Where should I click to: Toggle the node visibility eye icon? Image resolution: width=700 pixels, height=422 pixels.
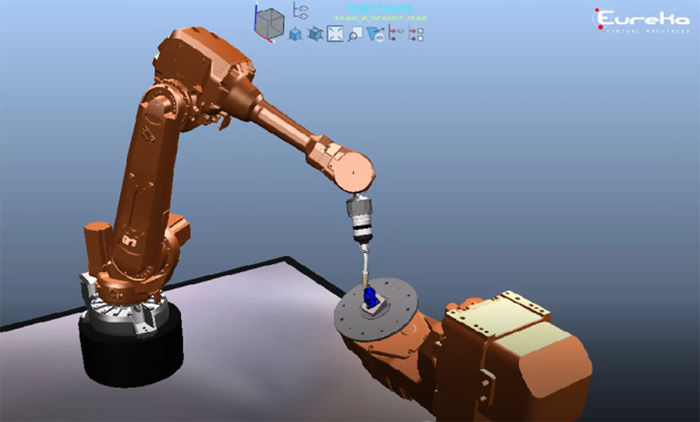[x=395, y=34]
